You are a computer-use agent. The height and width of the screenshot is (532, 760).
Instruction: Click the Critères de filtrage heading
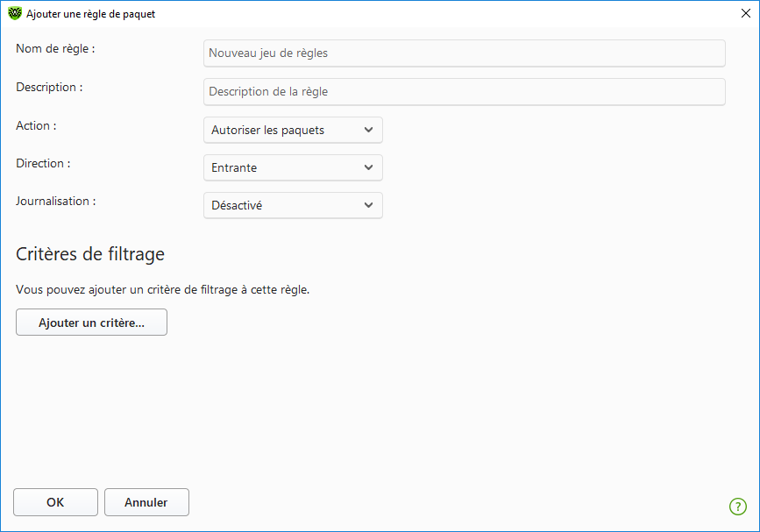tap(90, 255)
